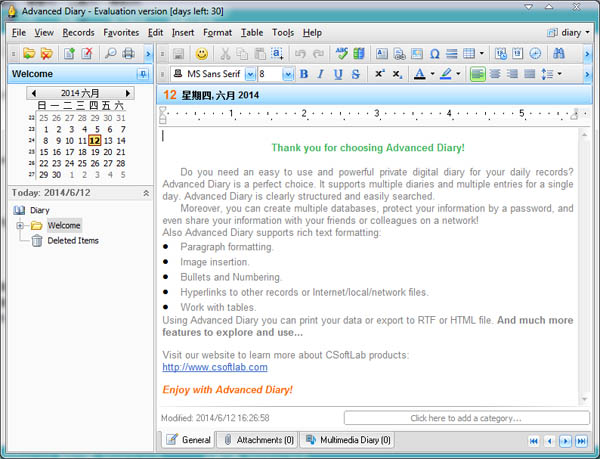
Task: Click the superscript x² icon
Action: point(380,74)
